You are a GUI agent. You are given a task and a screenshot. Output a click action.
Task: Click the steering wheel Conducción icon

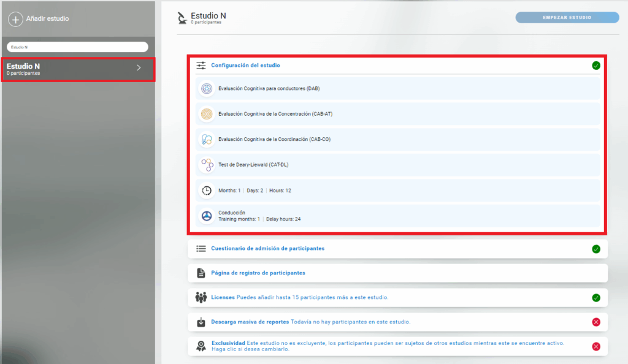tap(207, 216)
